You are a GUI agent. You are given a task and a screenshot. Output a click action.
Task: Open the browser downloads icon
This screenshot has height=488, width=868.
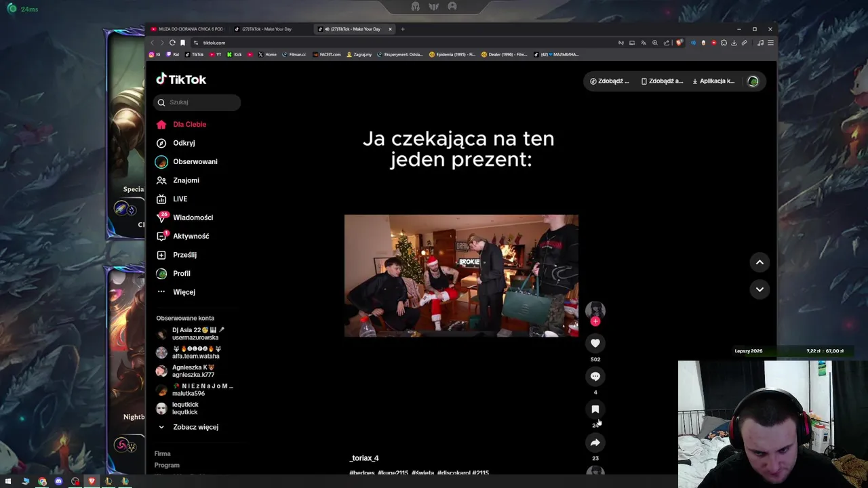pyautogui.click(x=734, y=43)
